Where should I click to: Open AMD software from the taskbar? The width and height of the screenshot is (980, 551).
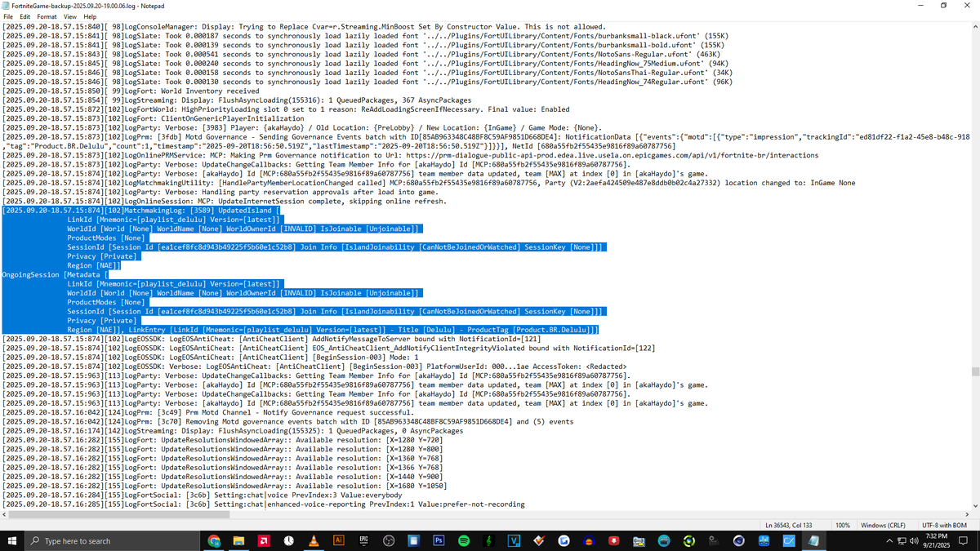[264, 540]
